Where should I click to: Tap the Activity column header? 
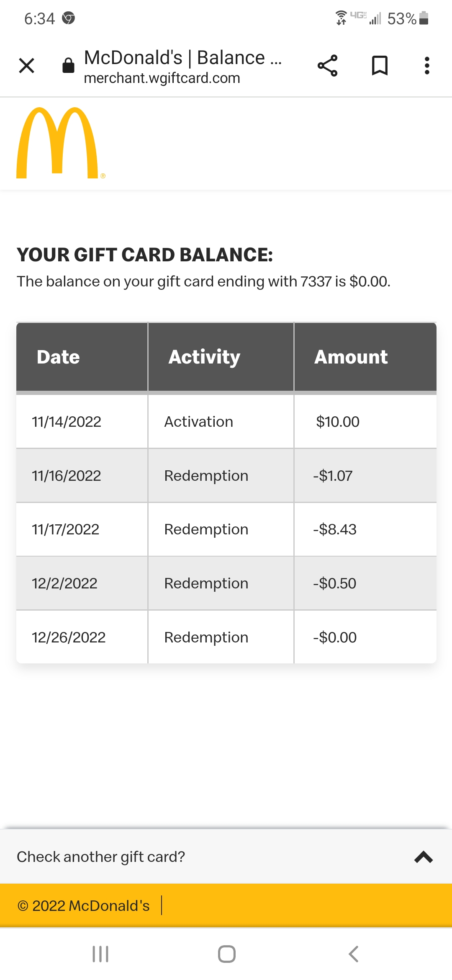point(204,357)
